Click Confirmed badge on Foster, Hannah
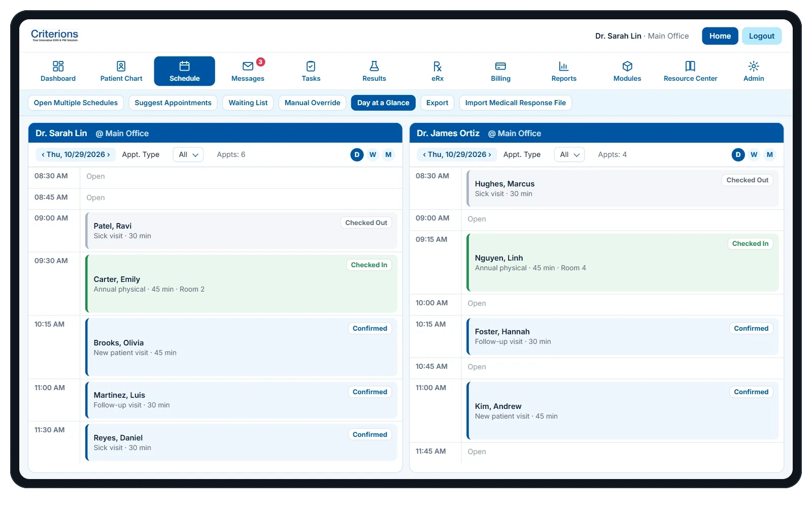 pyautogui.click(x=751, y=329)
